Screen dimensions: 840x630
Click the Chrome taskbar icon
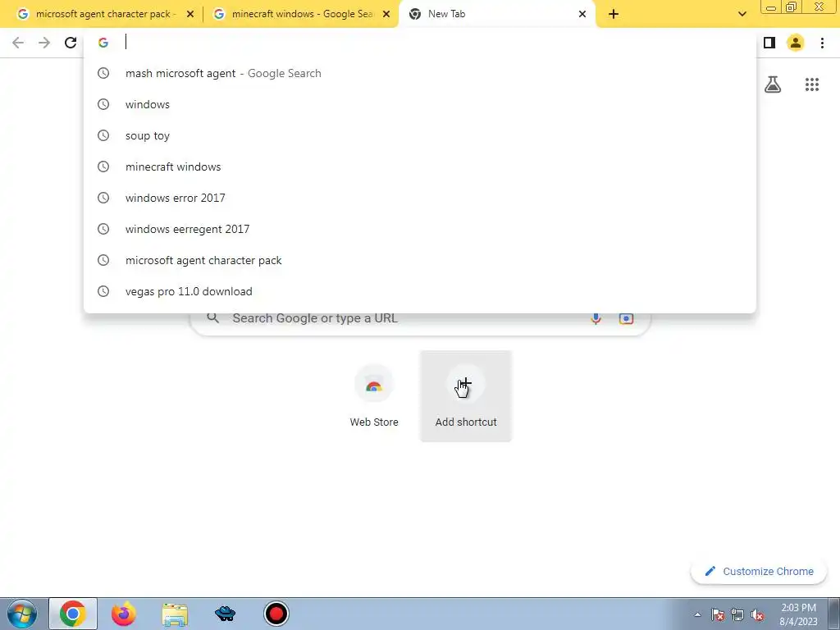73,614
